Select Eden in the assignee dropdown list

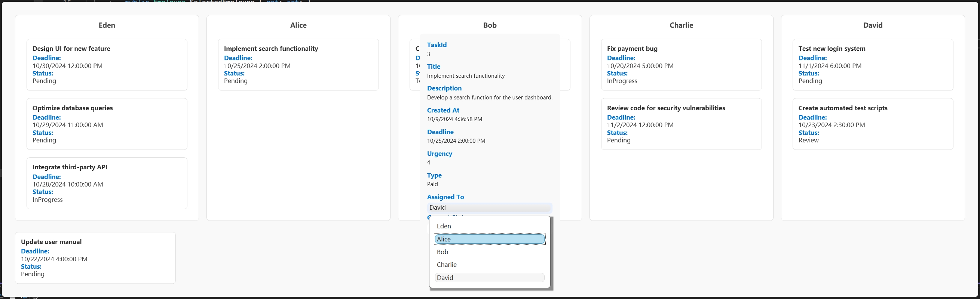tap(489, 226)
